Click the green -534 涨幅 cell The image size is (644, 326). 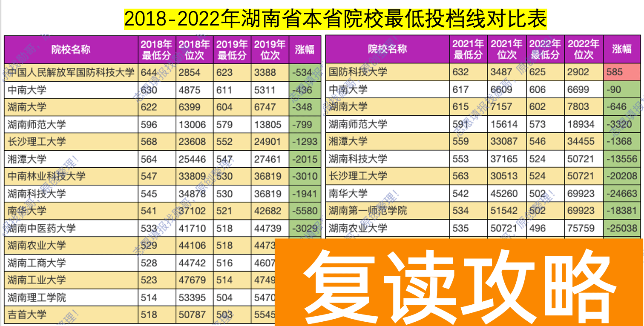pyautogui.click(x=305, y=72)
